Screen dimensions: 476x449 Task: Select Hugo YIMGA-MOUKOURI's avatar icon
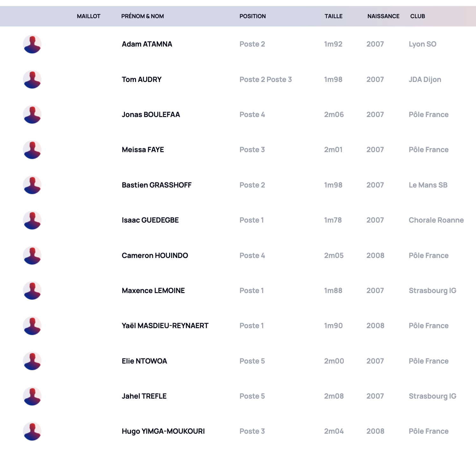click(x=32, y=431)
